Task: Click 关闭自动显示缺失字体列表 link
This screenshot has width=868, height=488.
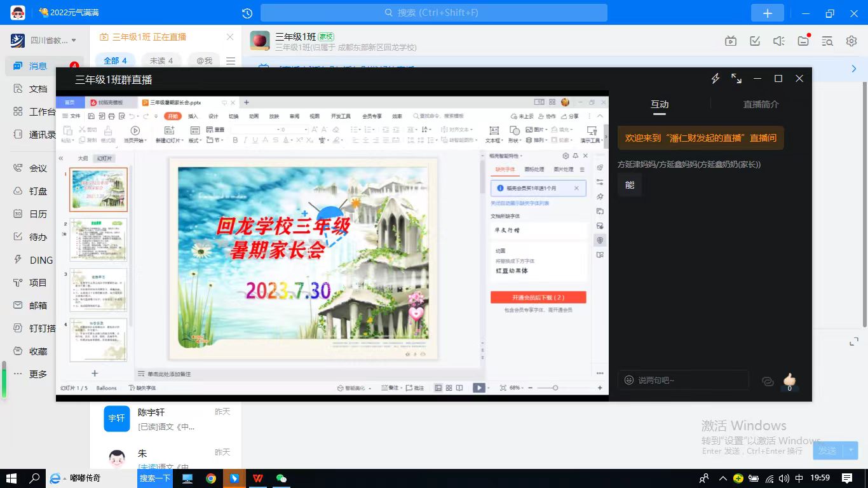Action: point(520,203)
